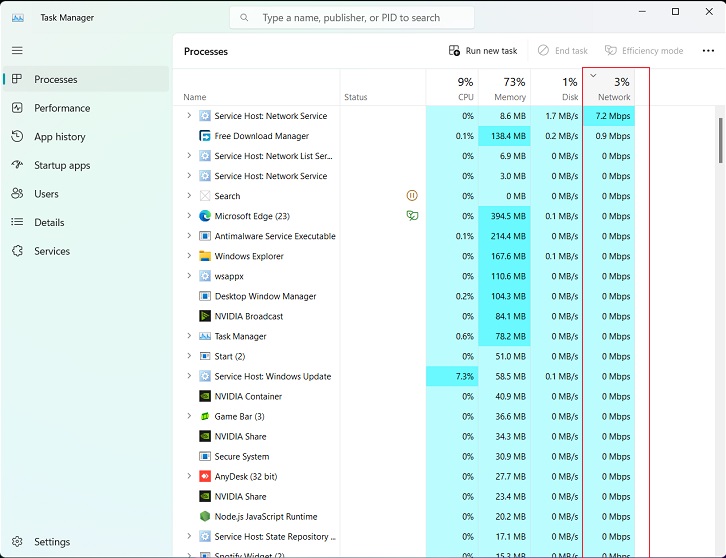Select the 138.4 MB memory value
The width and height of the screenshot is (726, 558).
coord(504,136)
